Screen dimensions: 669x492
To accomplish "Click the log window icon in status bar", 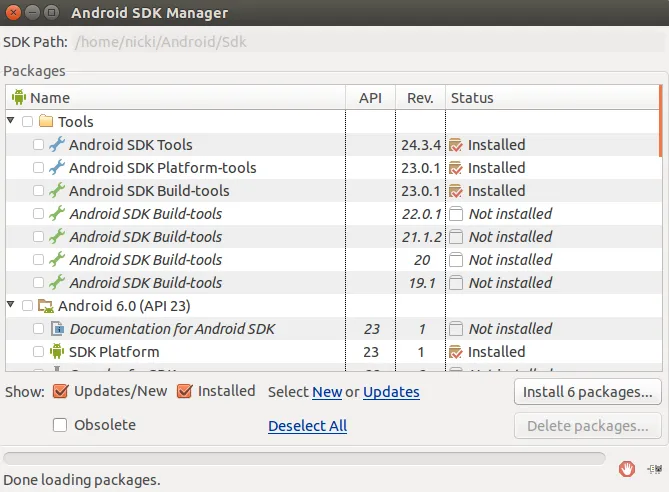I will (x=654, y=468).
